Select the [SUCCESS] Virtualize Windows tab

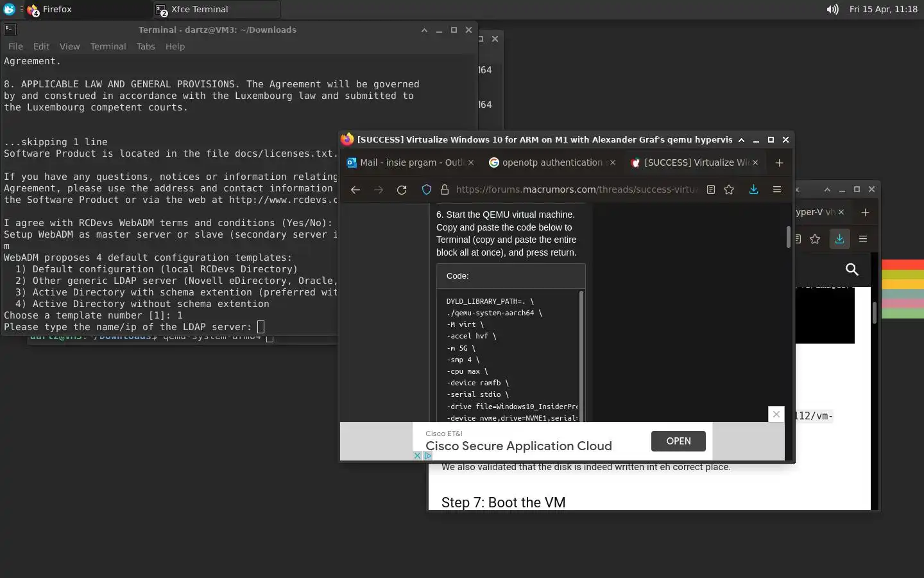click(694, 162)
